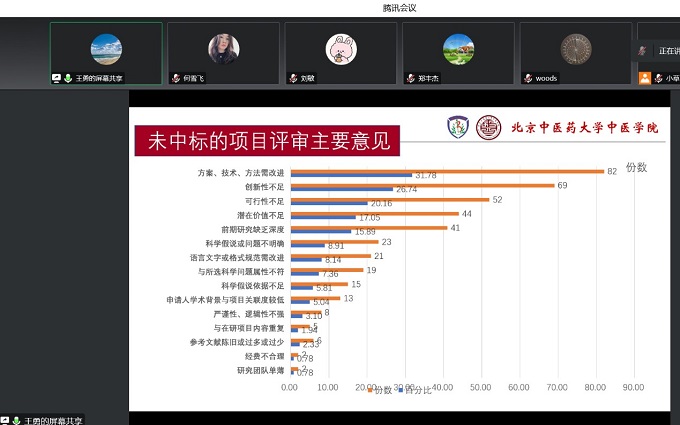Click 何雷飞's muted microphone icon
680x425 pixels.
175,78
